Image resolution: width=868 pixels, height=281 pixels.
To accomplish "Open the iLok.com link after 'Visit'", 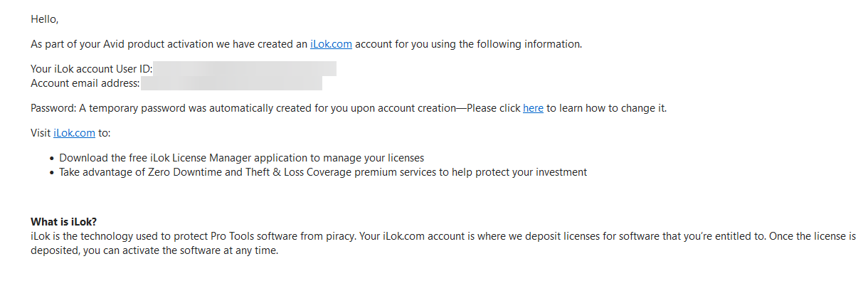I will pyautogui.click(x=74, y=133).
